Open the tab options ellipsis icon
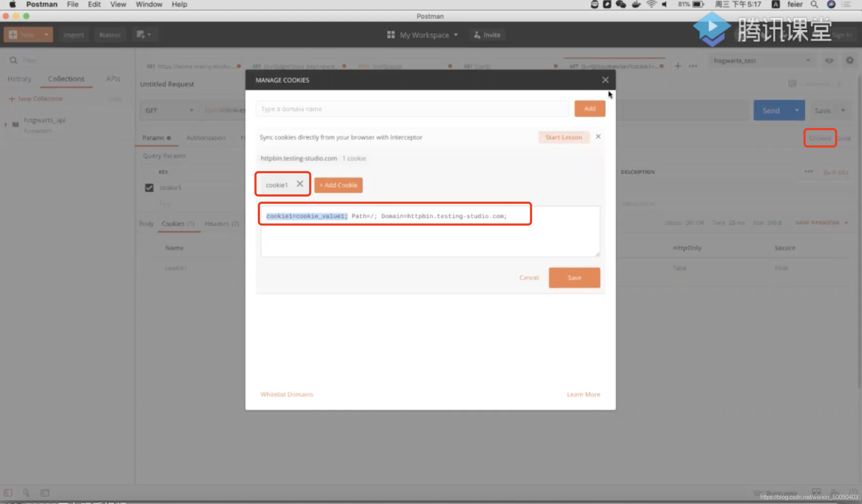The image size is (862, 504). coord(693,66)
